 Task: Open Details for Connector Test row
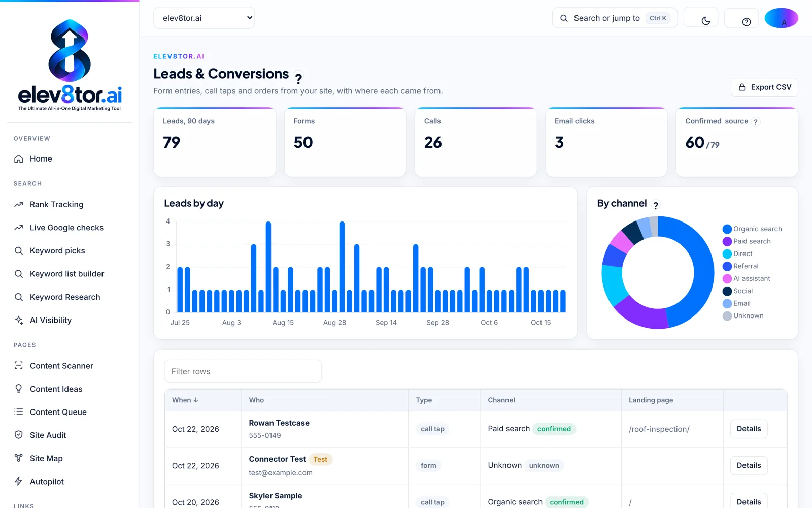[749, 465]
